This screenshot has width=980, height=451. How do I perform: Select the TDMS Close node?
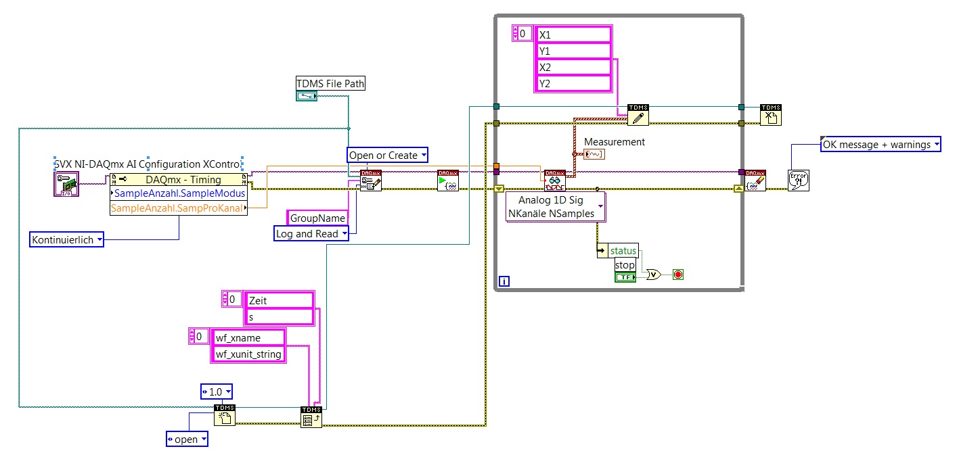pos(770,115)
